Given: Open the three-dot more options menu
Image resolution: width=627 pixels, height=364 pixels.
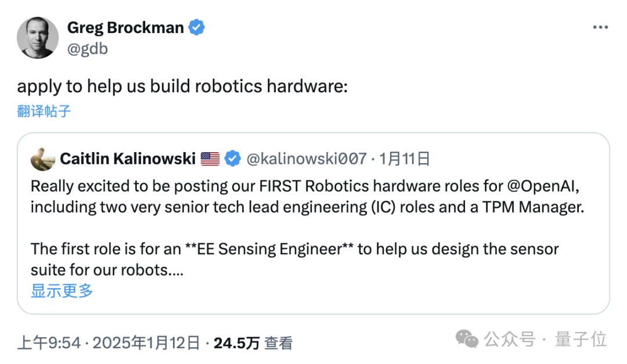Looking at the screenshot, I should click(x=600, y=28).
